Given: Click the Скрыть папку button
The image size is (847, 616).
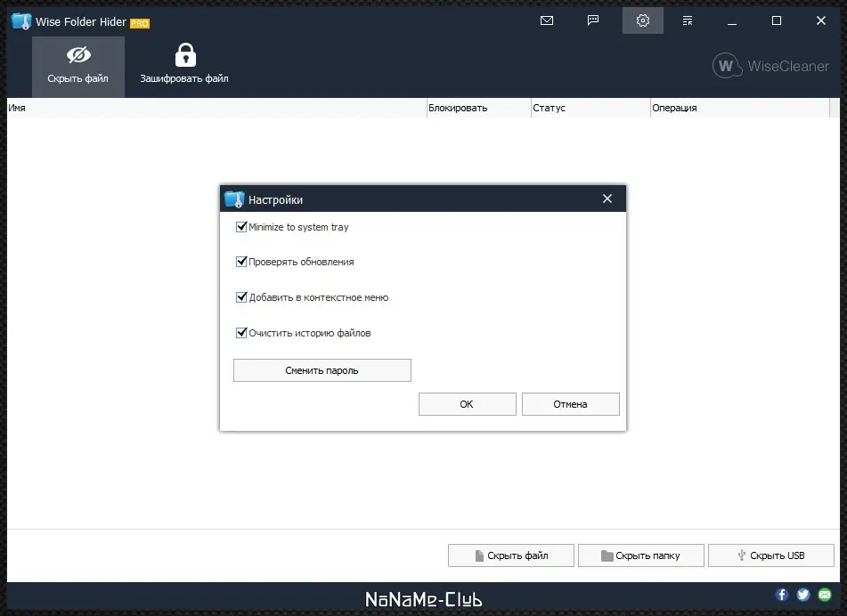Looking at the screenshot, I should (641, 555).
